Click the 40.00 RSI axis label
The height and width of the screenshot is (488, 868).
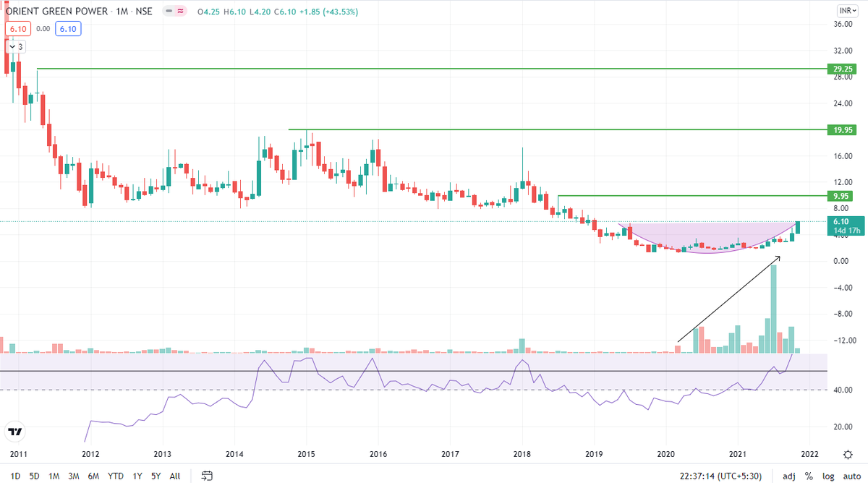tap(843, 390)
